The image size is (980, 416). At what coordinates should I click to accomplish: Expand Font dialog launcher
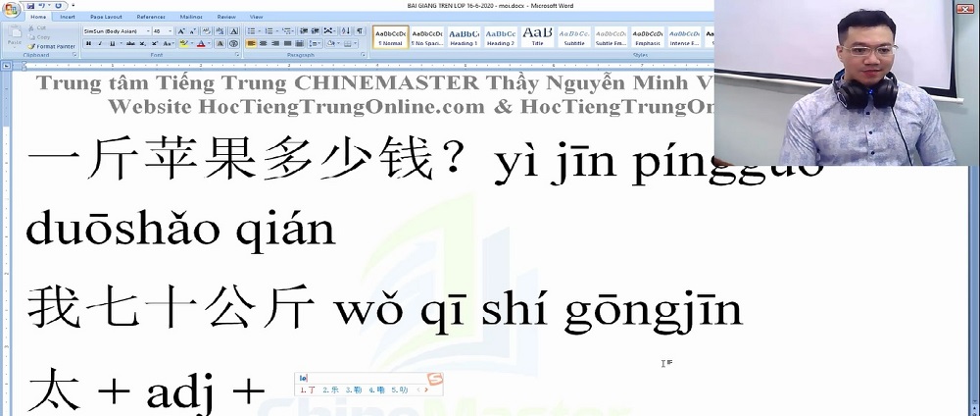237,55
